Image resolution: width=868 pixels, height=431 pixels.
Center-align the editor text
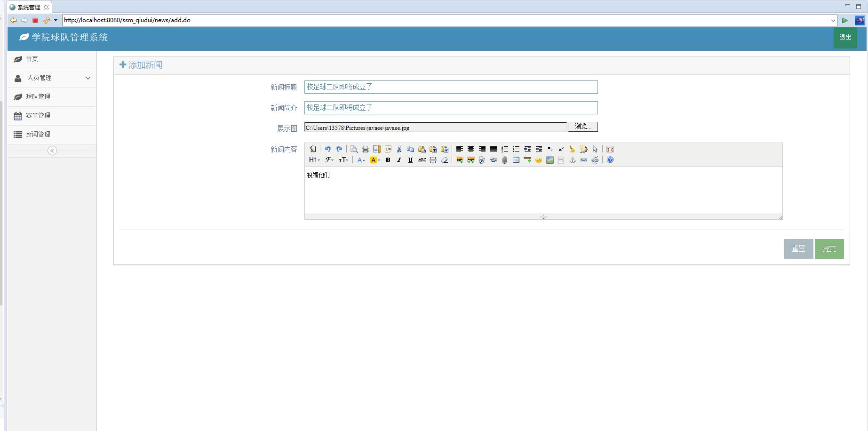click(x=471, y=149)
